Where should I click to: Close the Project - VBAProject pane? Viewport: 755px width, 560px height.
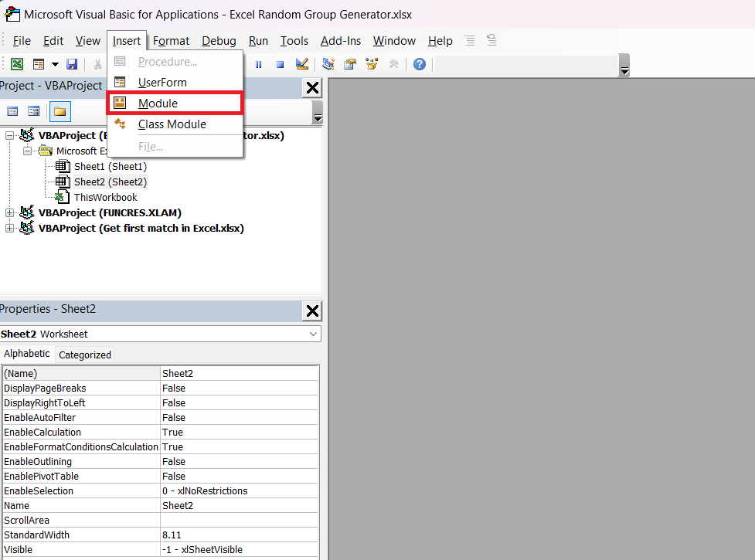[312, 88]
